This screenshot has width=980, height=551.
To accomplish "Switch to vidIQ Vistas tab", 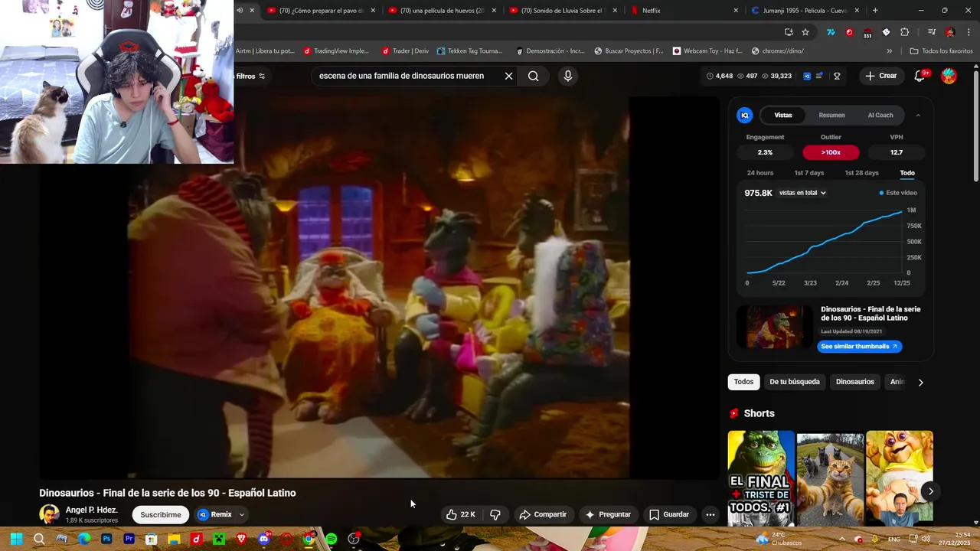I will tap(783, 116).
